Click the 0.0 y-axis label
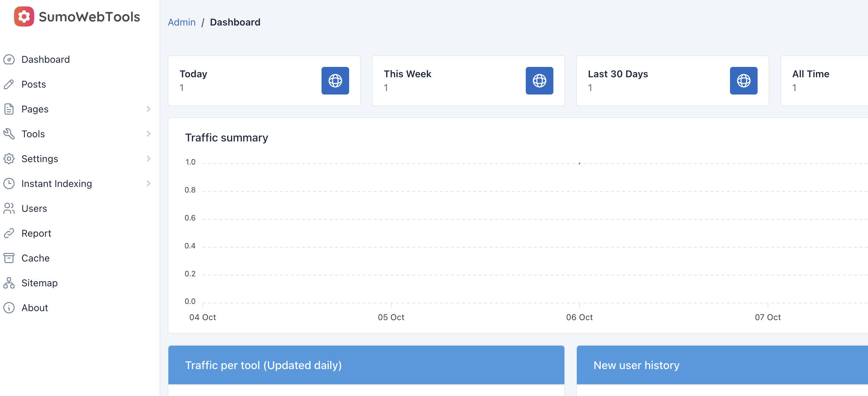The height and width of the screenshot is (396, 868). tap(190, 301)
